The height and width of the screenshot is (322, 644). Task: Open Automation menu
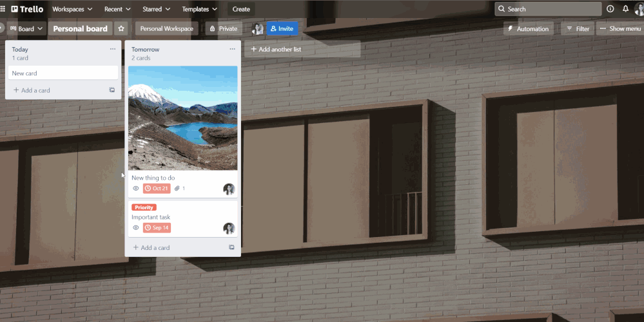[x=528, y=29]
